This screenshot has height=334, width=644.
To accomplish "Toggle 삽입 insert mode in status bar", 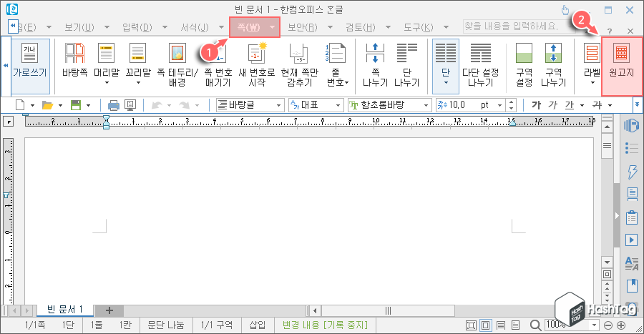I will pos(257,325).
